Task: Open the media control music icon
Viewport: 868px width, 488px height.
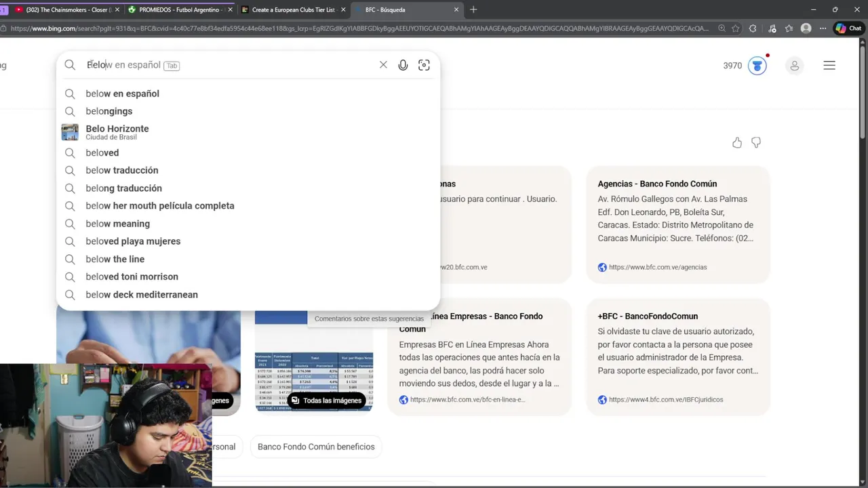Action: click(x=772, y=28)
